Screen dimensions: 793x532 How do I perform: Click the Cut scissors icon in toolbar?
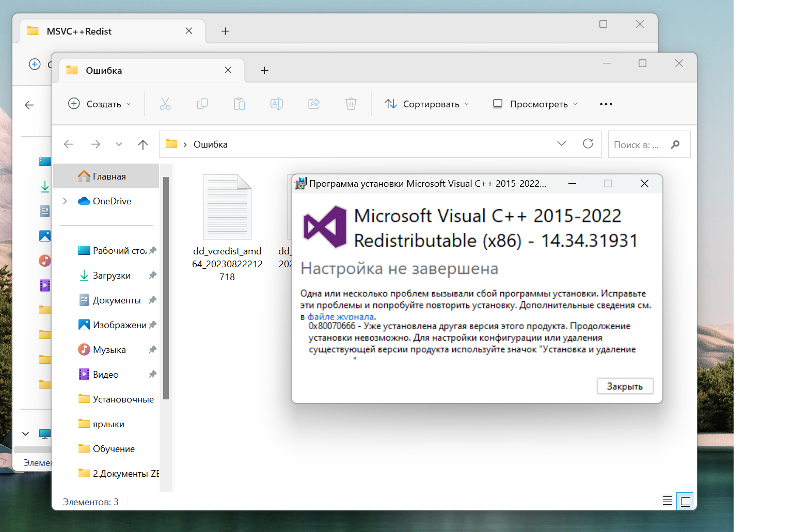click(165, 104)
